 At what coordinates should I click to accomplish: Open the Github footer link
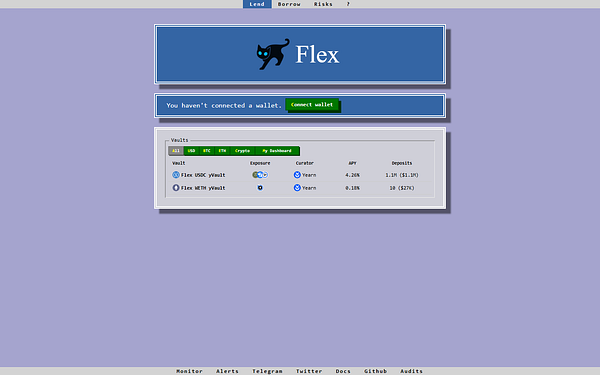[x=375, y=371]
